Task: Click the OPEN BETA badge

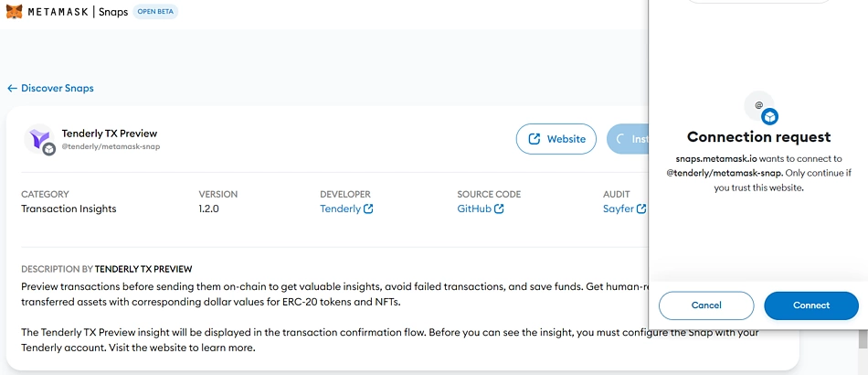Action: (x=155, y=12)
